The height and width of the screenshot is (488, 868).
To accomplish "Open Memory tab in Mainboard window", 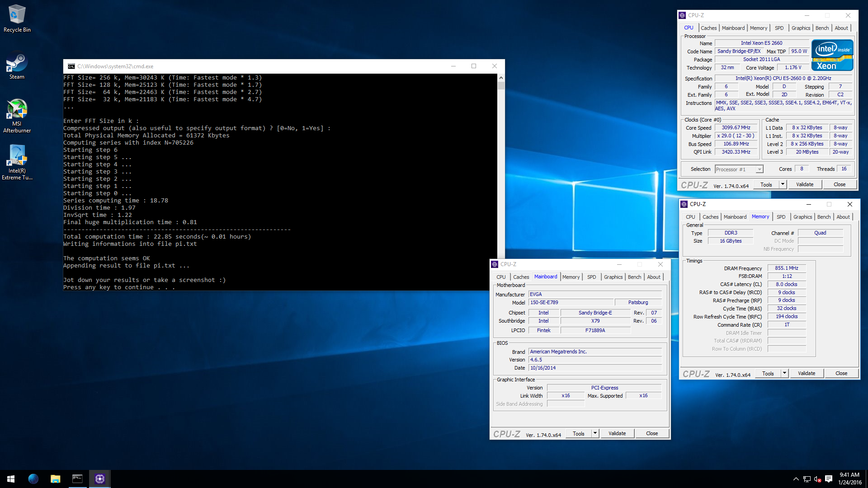I will 571,277.
